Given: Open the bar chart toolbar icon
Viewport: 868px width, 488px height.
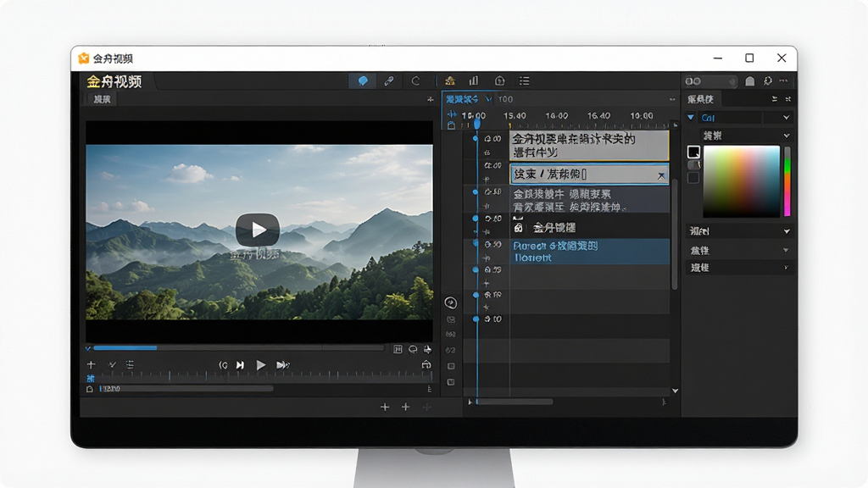Looking at the screenshot, I should coord(474,80).
